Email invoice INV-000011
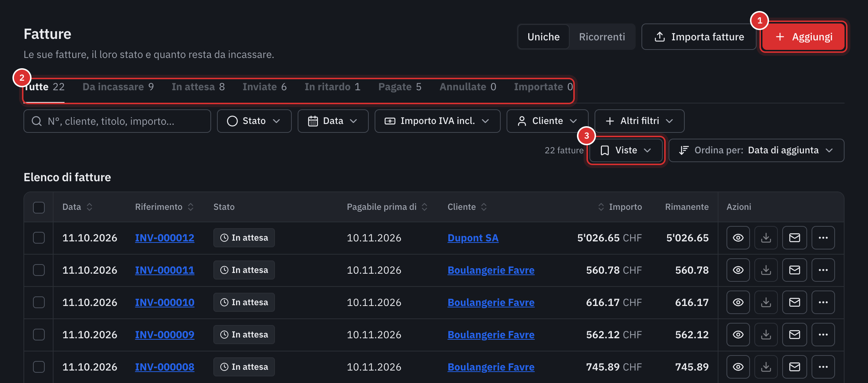This screenshot has width=868, height=383. pyautogui.click(x=794, y=270)
